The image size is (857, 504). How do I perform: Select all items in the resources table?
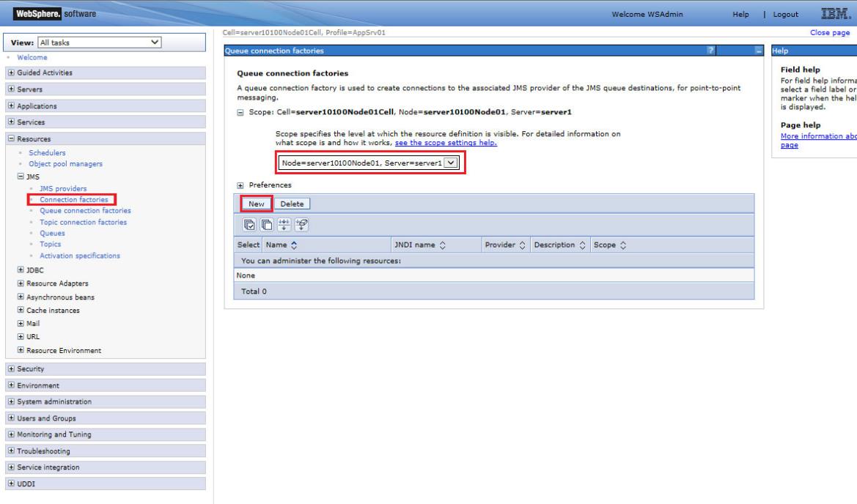click(249, 225)
